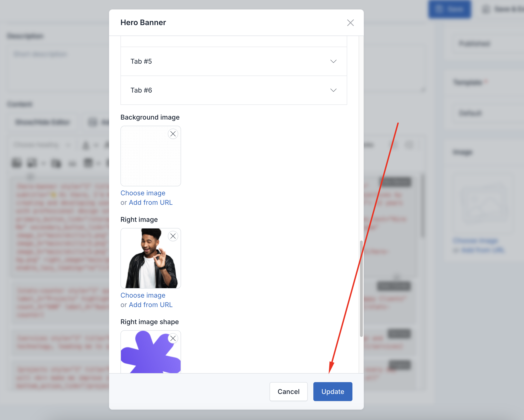
Task: Add background image from URL
Action: (x=151, y=202)
